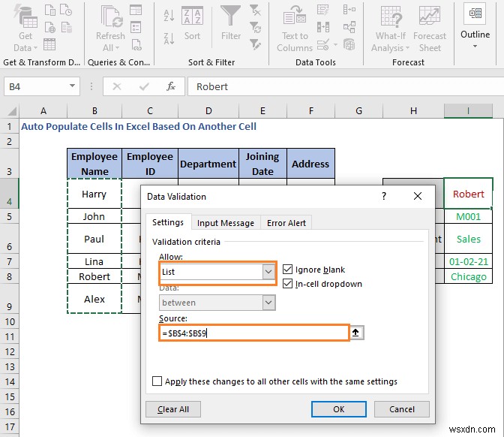Screen dimensions: 504x437
Task: Click the cell containing Paul
Action: coord(94,239)
